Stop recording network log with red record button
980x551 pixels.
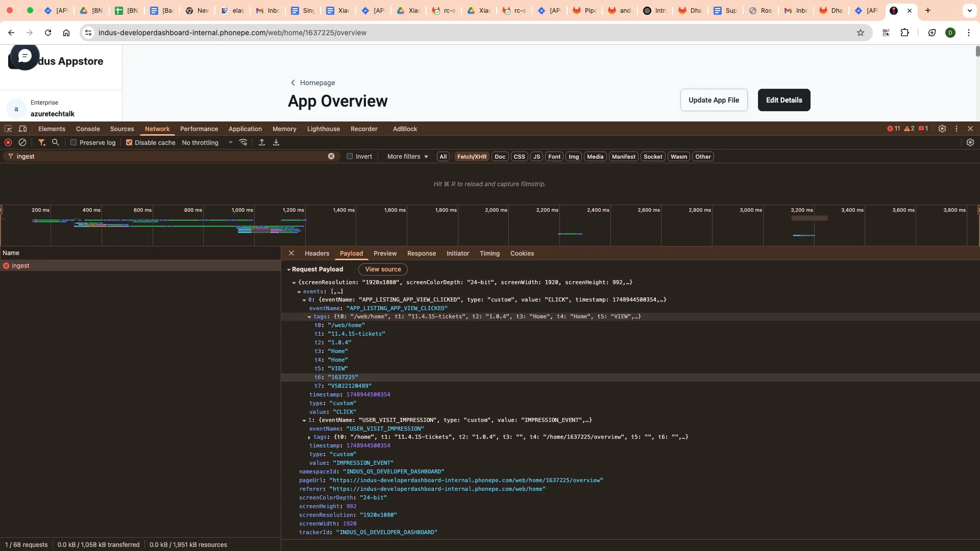(x=8, y=143)
